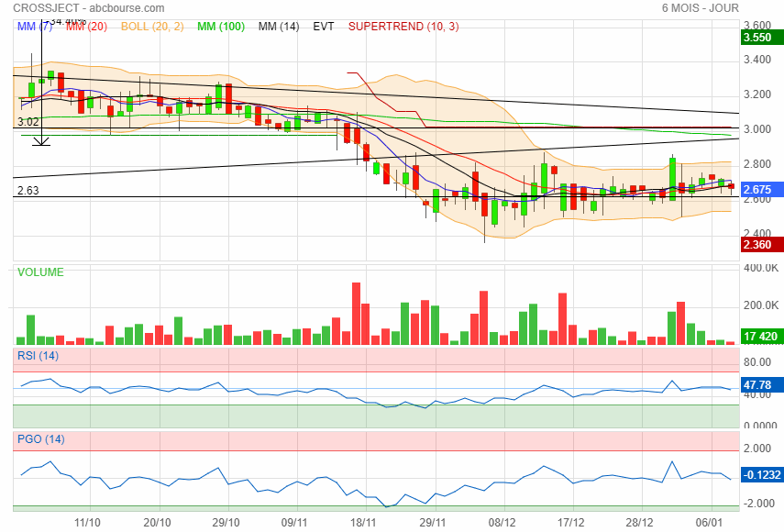Click the measurement arrow tip near 3.02

[x=41, y=144]
